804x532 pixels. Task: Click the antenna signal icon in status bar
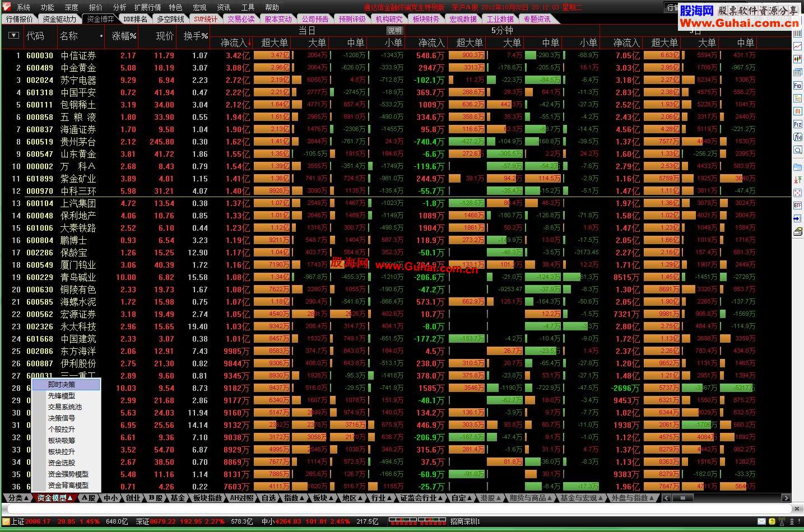pos(781,521)
